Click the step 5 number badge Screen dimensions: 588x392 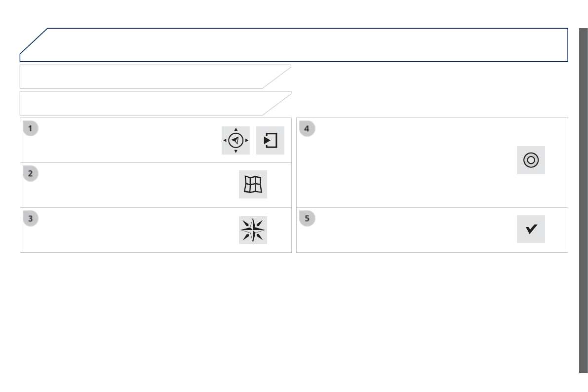coord(307,219)
